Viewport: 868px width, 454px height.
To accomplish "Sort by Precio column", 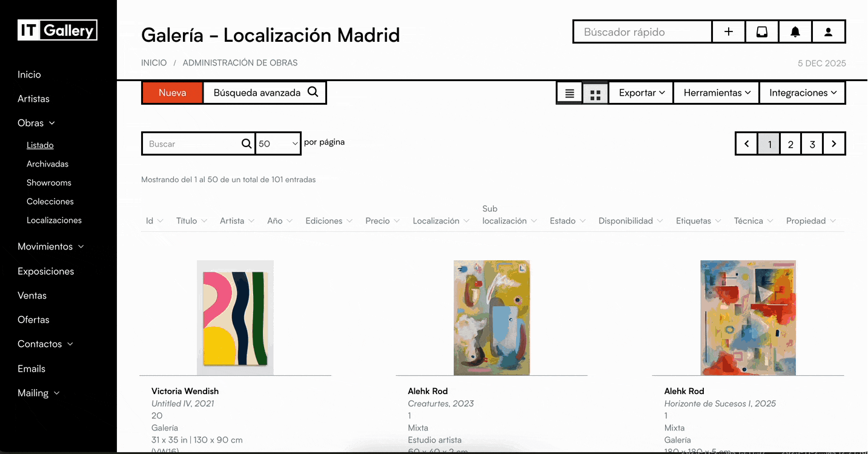I will [x=383, y=221].
